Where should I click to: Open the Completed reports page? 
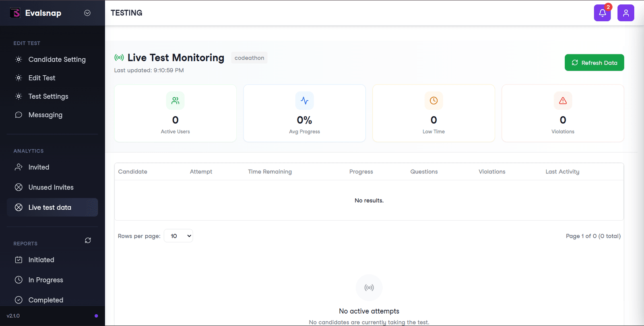(x=45, y=300)
